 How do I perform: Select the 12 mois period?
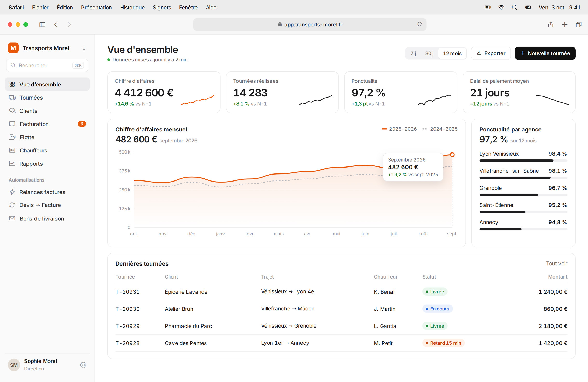(452, 53)
